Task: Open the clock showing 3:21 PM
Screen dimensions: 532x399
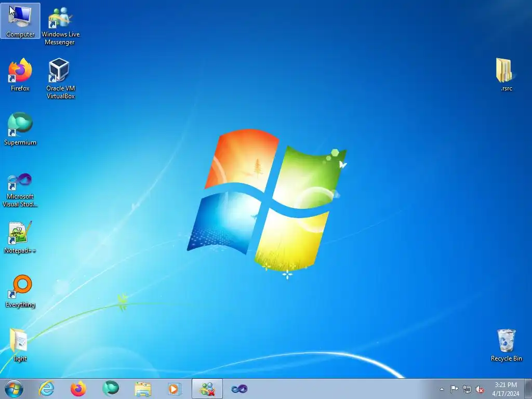Action: tap(506, 389)
